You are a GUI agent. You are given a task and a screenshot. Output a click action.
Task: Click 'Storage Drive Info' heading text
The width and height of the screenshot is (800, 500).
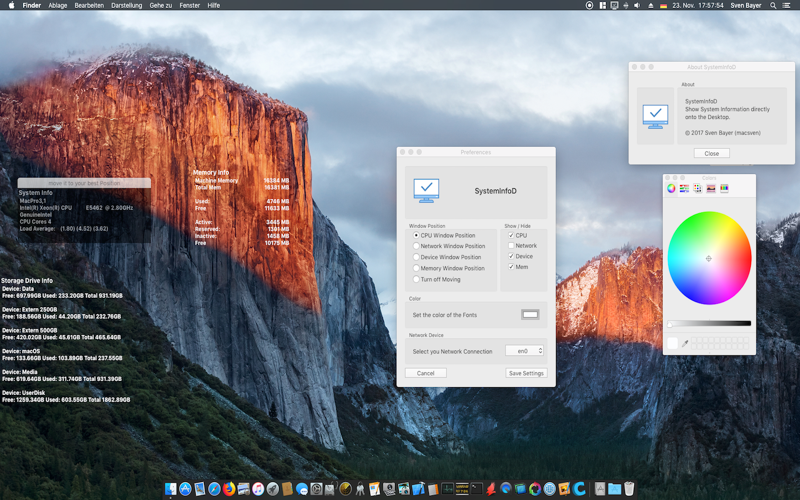point(27,281)
